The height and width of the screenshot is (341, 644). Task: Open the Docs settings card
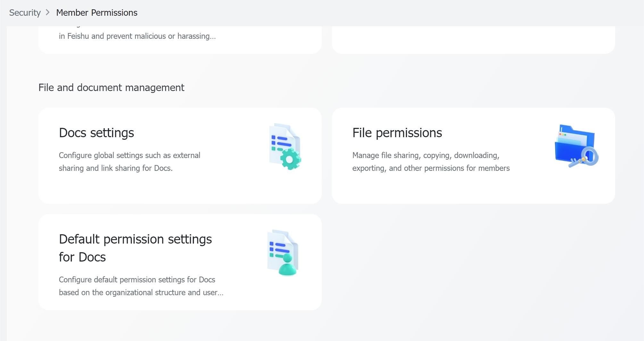point(179,155)
